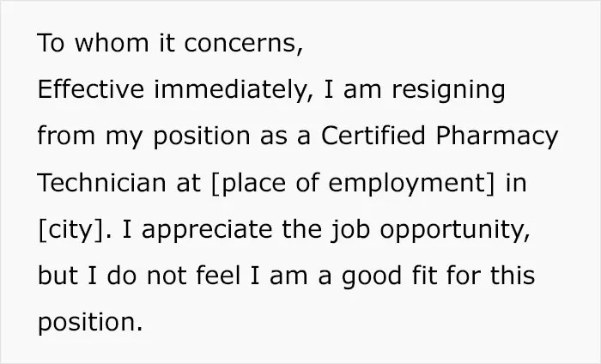Click the word 'opportunity,'

pos(455,231)
